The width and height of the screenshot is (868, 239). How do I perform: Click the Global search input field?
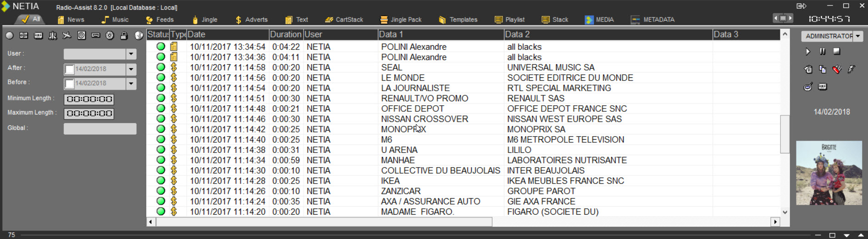click(x=100, y=129)
